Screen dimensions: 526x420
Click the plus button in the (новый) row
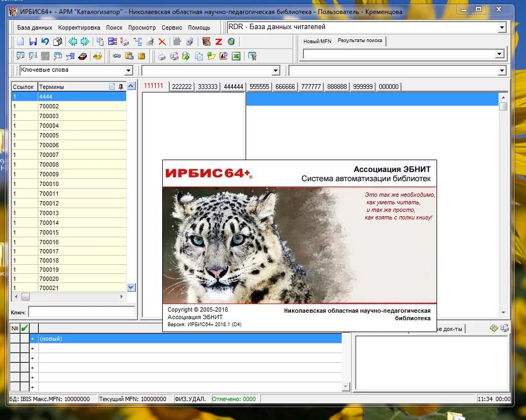(32, 339)
